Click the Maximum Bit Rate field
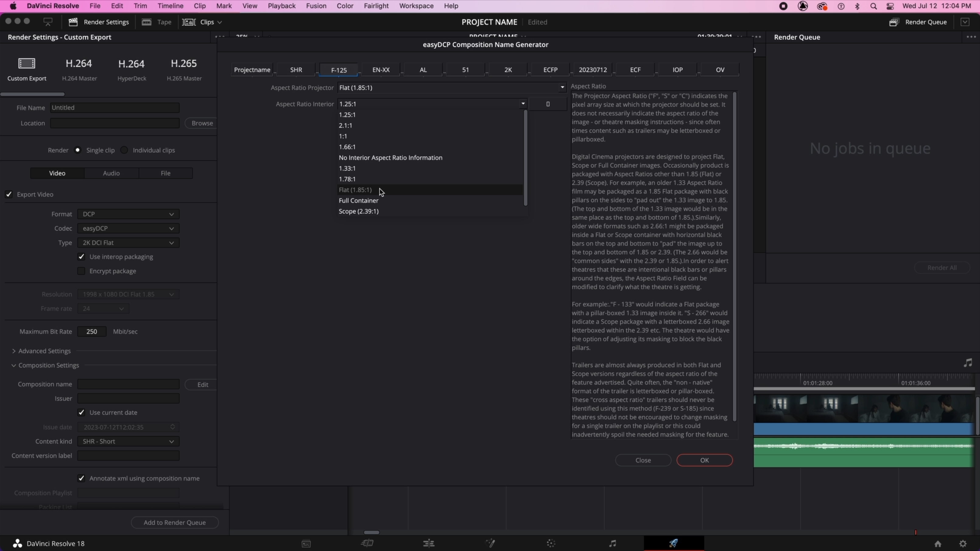This screenshot has height=551, width=980. point(92,332)
